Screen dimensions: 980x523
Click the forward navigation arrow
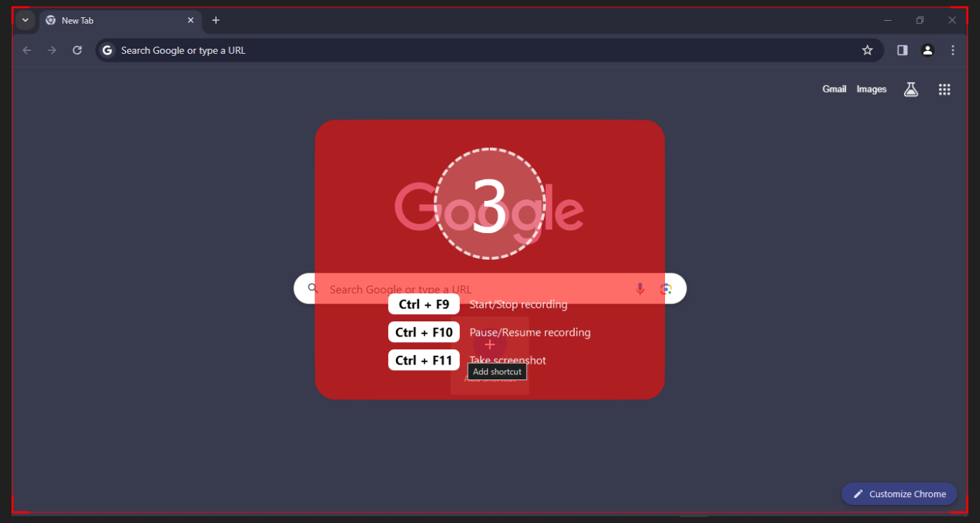point(52,50)
